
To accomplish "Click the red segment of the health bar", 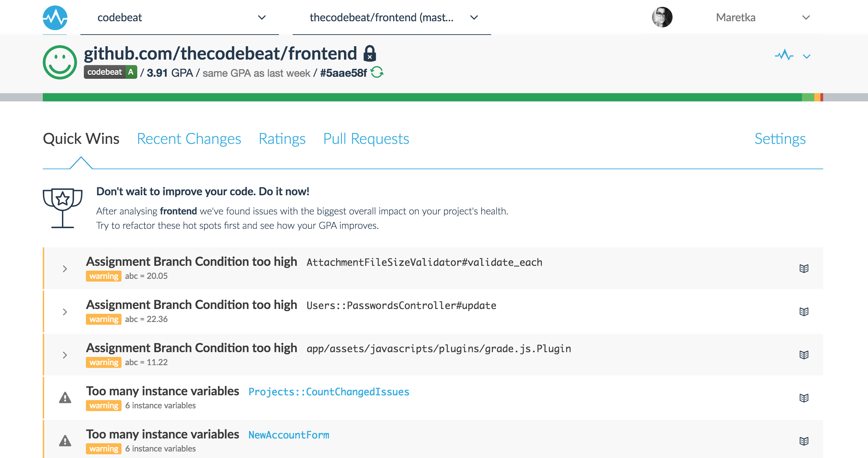I will click(x=821, y=97).
